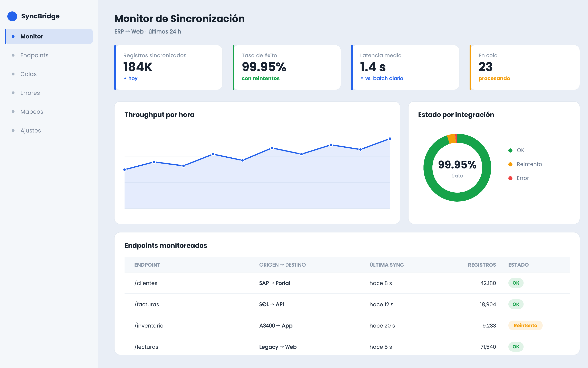Image resolution: width=588 pixels, height=368 pixels.
Task: Open the /facturas endpoint row
Action: [347, 304]
